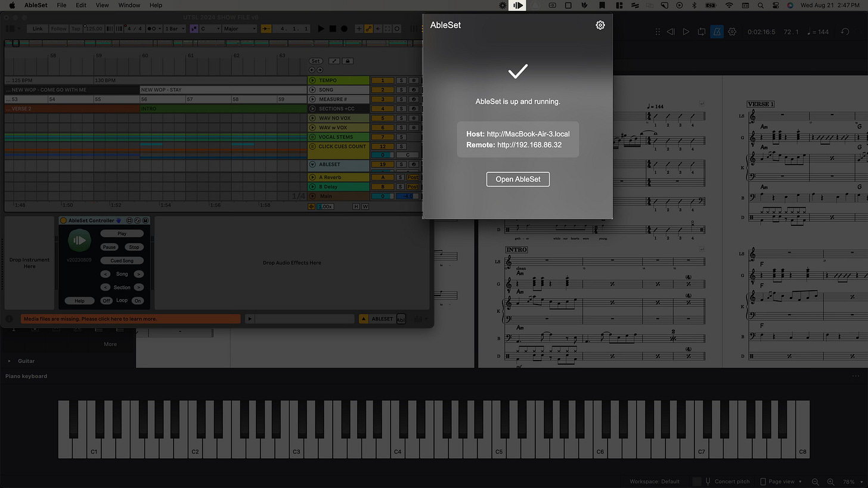Screen dimensions: 868x488
Task: Click the Open AbleSet button
Action: 517,179
